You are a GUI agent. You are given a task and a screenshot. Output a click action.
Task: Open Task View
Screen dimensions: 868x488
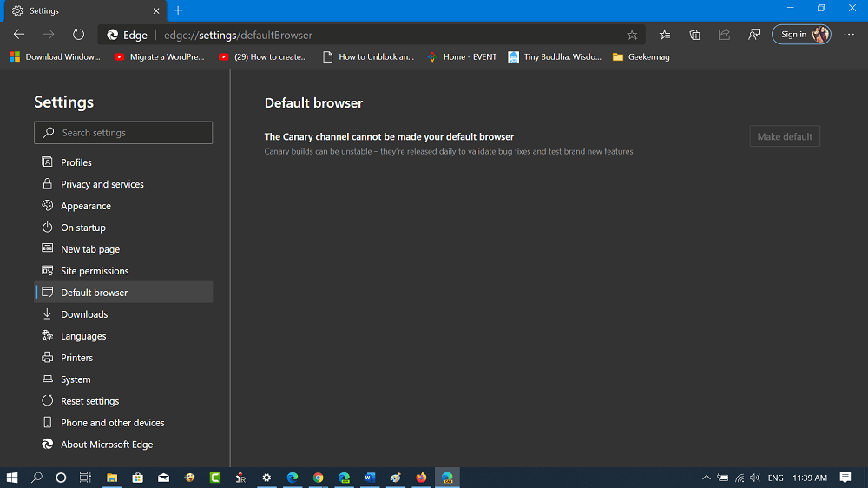click(x=85, y=478)
